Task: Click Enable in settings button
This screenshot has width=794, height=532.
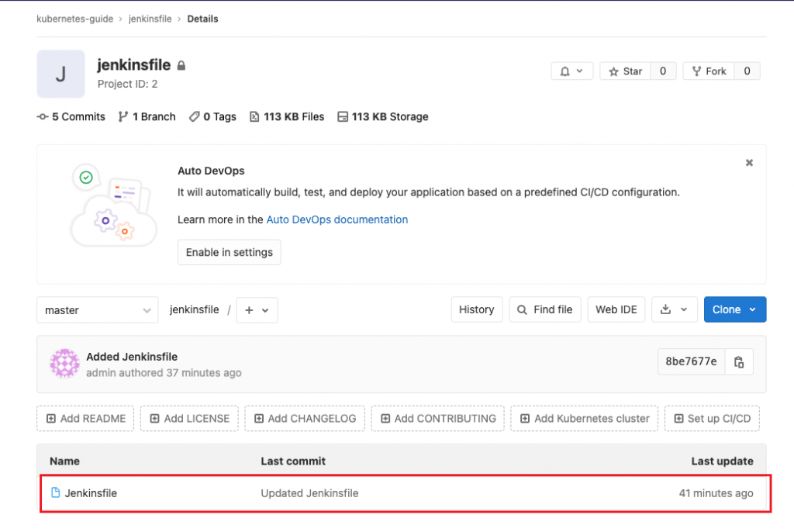Action: click(230, 252)
